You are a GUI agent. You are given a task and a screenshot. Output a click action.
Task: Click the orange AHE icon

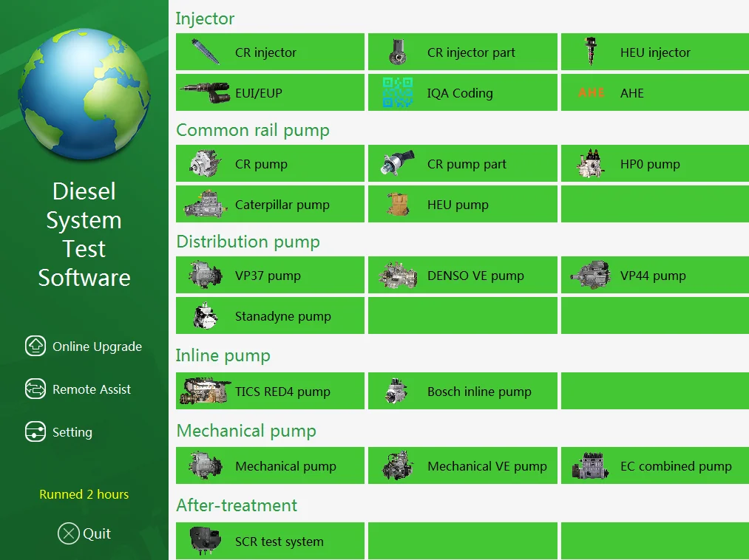592,92
